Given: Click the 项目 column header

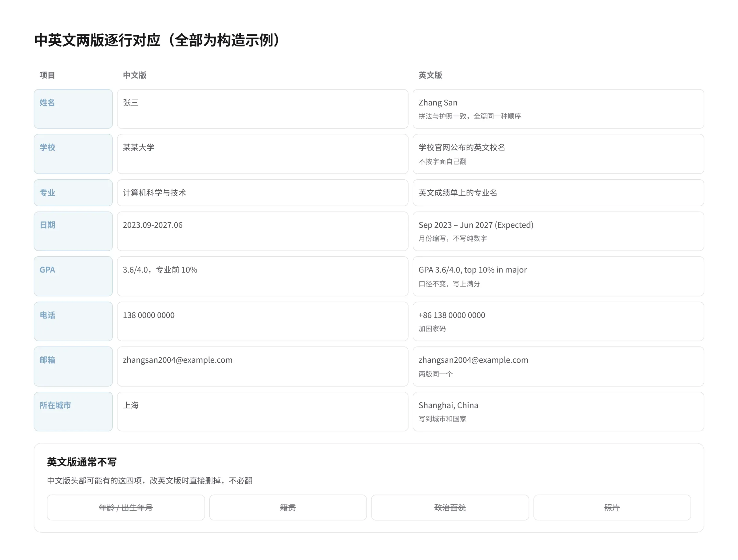Looking at the screenshot, I should [47, 75].
